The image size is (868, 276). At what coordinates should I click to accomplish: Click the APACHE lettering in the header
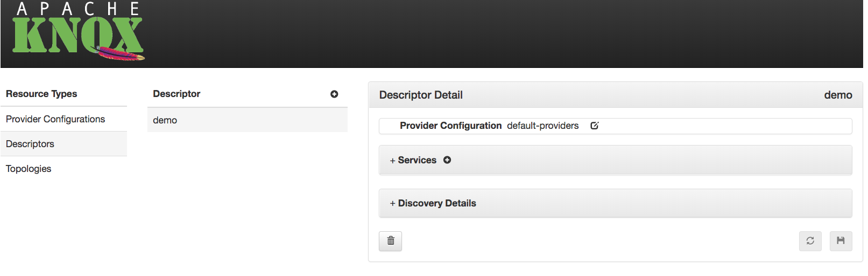[x=78, y=9]
